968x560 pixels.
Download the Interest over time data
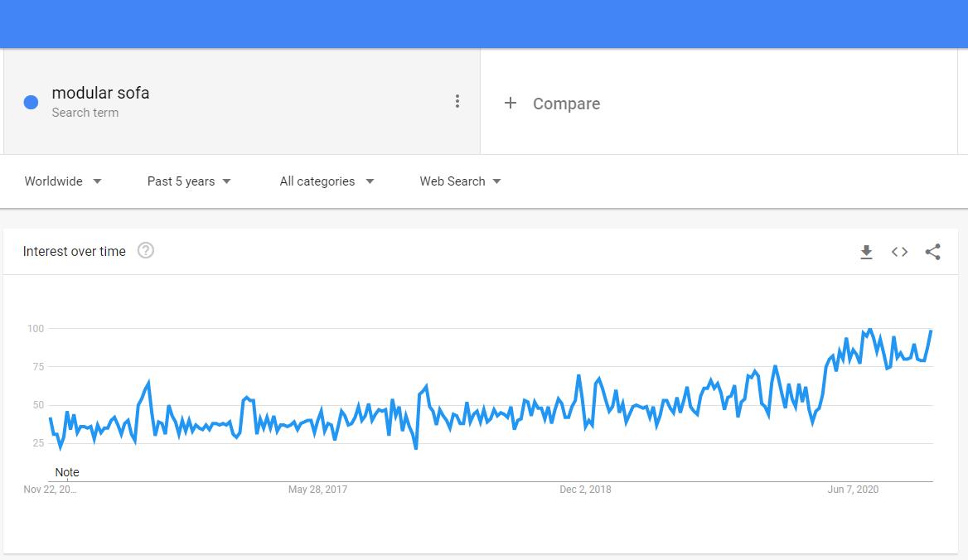click(866, 252)
